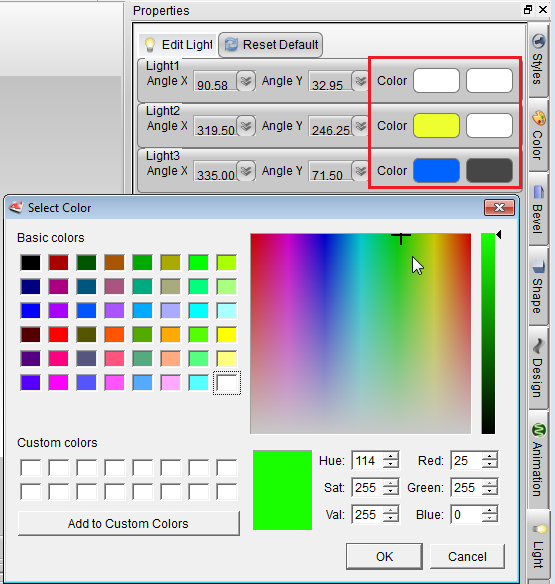The height and width of the screenshot is (584, 555).
Task: Confirm color with OK button
Action: [384, 556]
